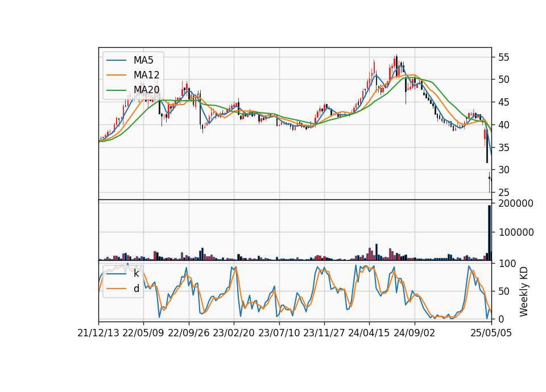Click the d legend label
This screenshot has height=392, width=546.
[x=136, y=289]
